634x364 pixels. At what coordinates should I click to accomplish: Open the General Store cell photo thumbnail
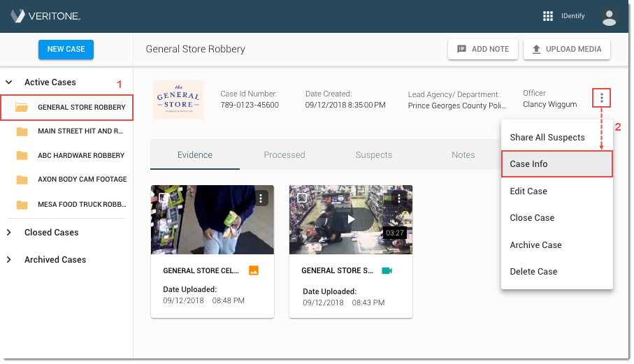coord(212,220)
